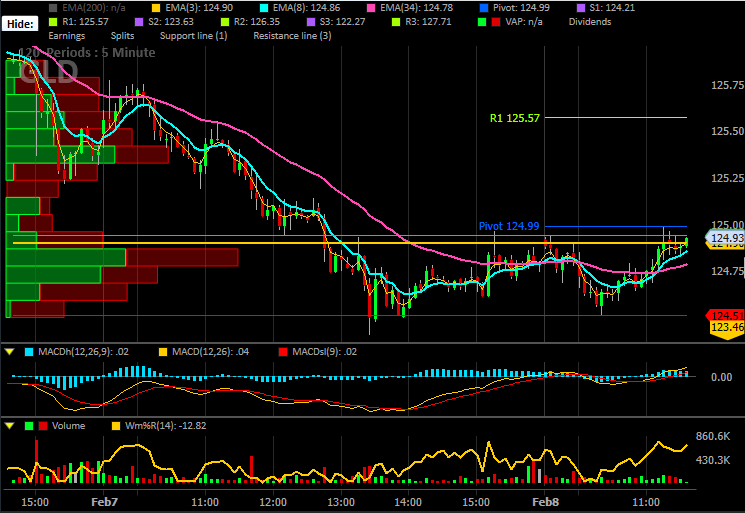This screenshot has width=745, height=513.
Task: Select the Wm%R(14): -12.82 label
Action: [x=166, y=426]
